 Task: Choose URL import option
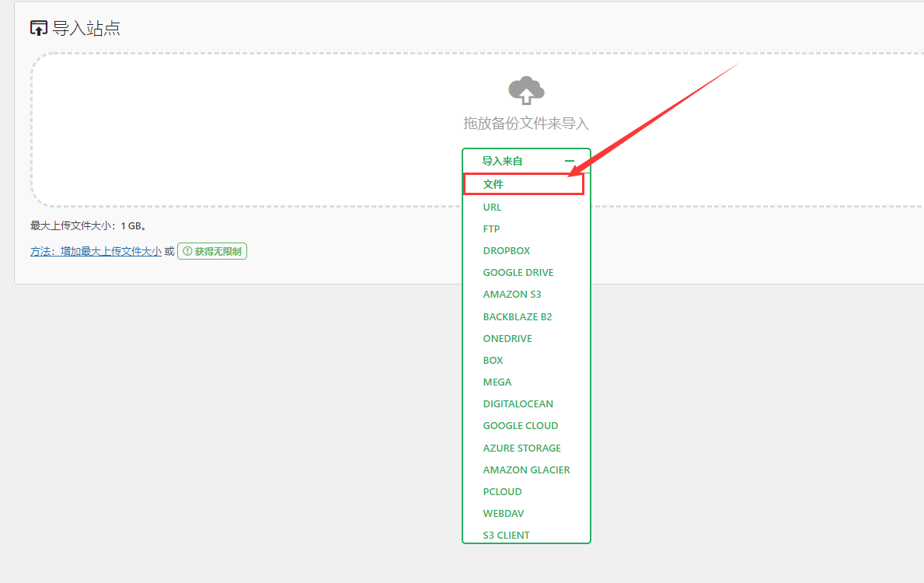point(492,207)
